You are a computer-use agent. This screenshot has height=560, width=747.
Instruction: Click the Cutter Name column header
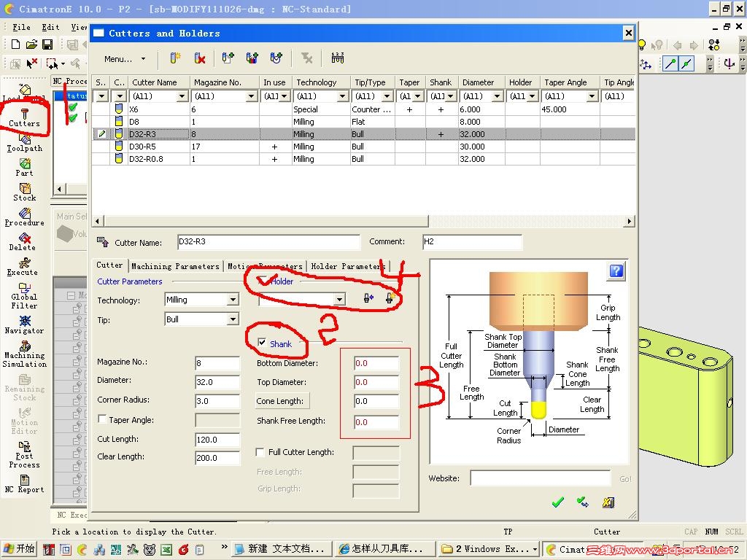(x=158, y=82)
